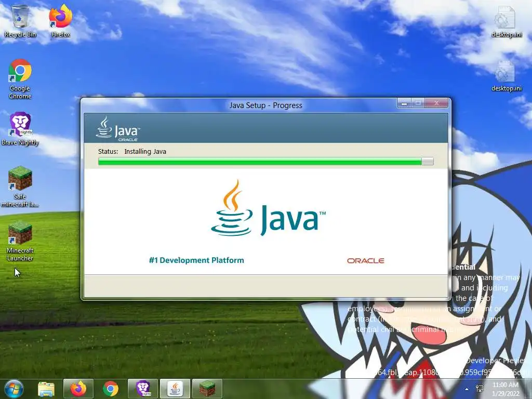
Task: Open Minecraft block icon in the taskbar
Action: (207, 389)
